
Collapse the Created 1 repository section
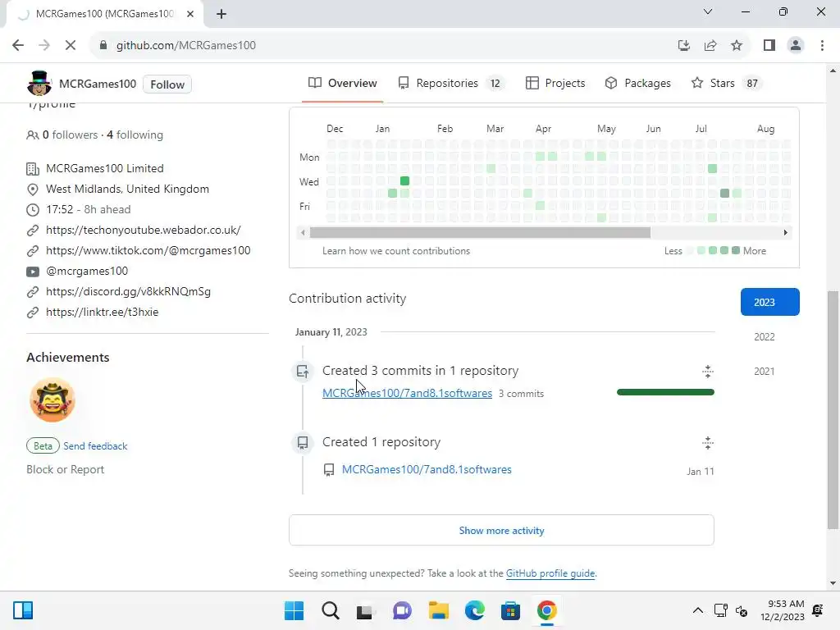tap(708, 442)
